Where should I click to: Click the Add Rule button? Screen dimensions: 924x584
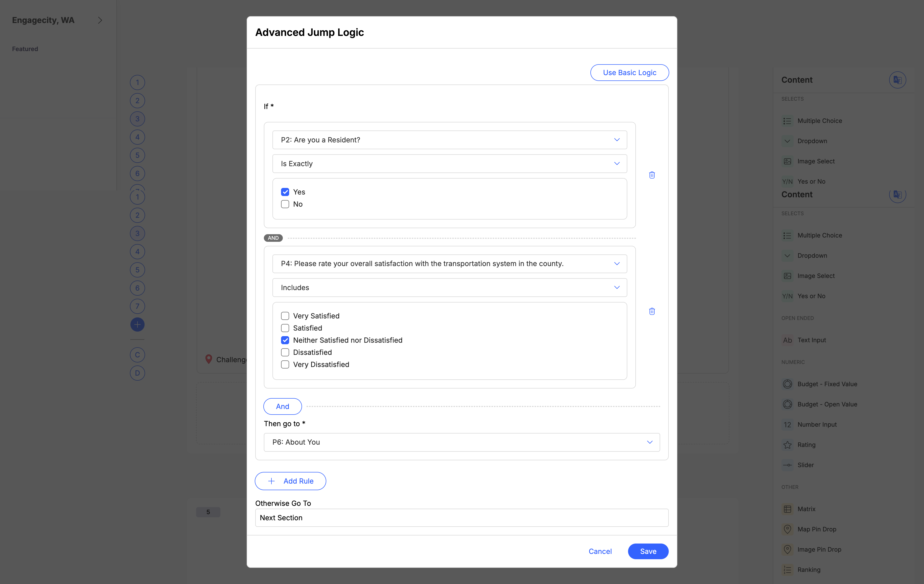click(x=290, y=481)
